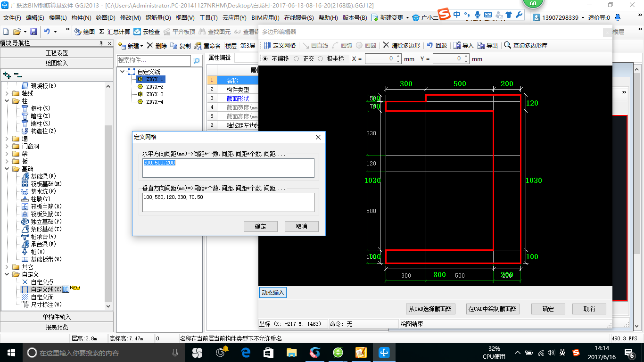The image size is (644, 362).
Task: Select 桩承台(V) tree item
Action: click(43, 237)
